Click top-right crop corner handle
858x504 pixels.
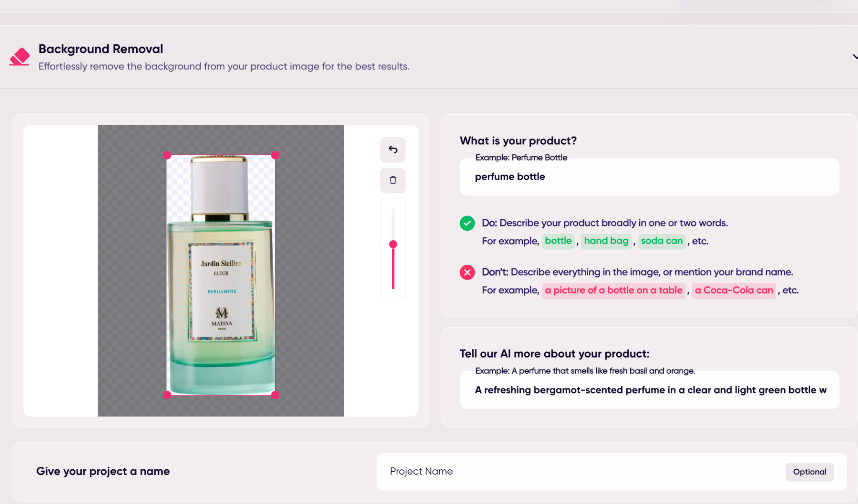point(275,155)
